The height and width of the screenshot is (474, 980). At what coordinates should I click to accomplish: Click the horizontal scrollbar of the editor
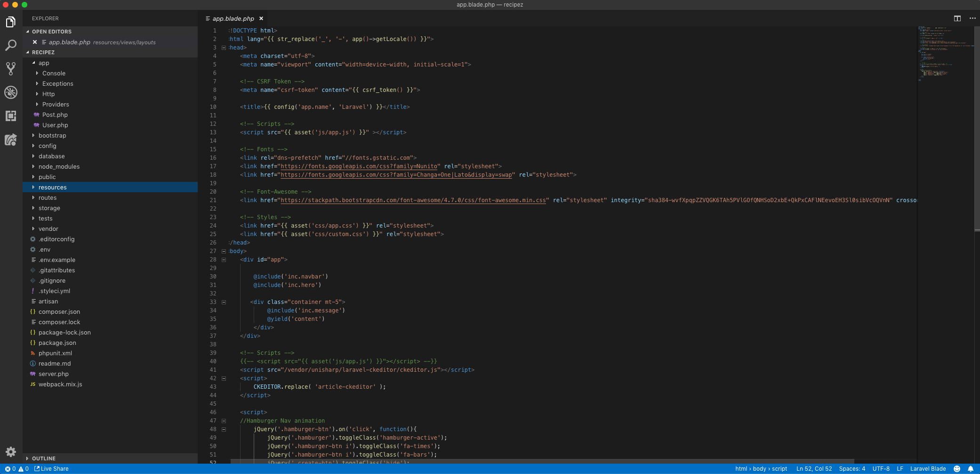pos(542,461)
